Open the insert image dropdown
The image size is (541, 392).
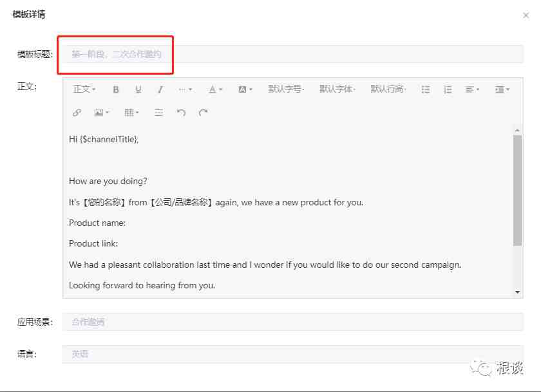[x=102, y=113]
